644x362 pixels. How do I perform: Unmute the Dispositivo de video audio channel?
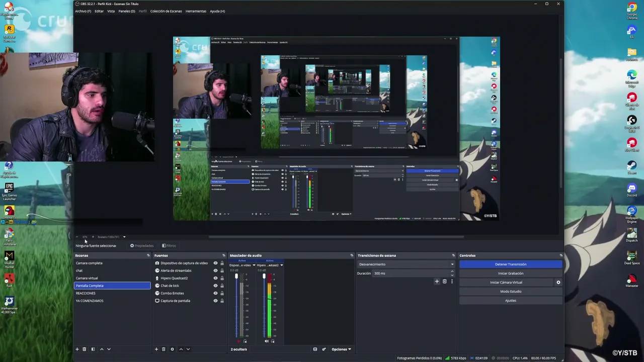click(238, 341)
